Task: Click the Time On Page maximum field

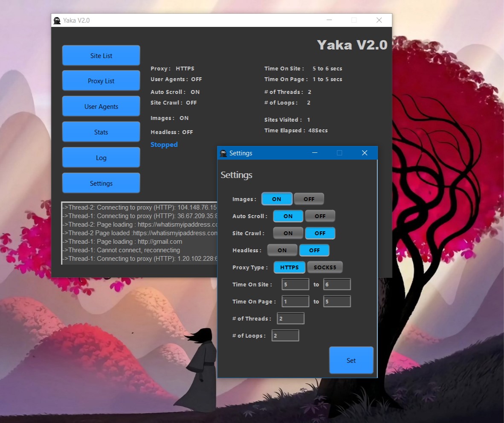Action: [x=337, y=301]
